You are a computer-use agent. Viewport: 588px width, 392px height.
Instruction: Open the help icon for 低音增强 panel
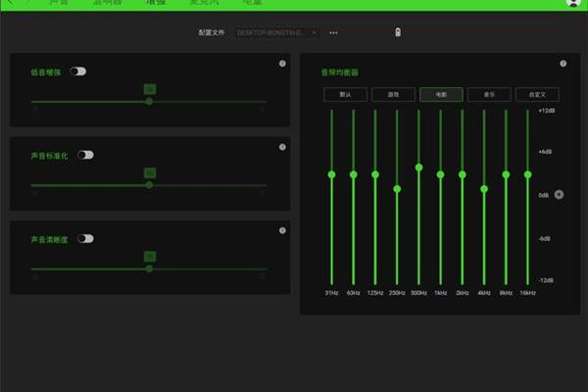282,64
